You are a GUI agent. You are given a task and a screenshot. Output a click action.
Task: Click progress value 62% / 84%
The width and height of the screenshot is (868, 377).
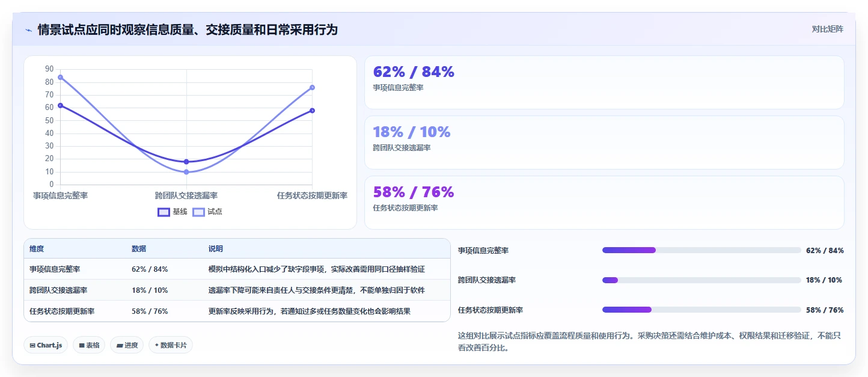click(825, 251)
